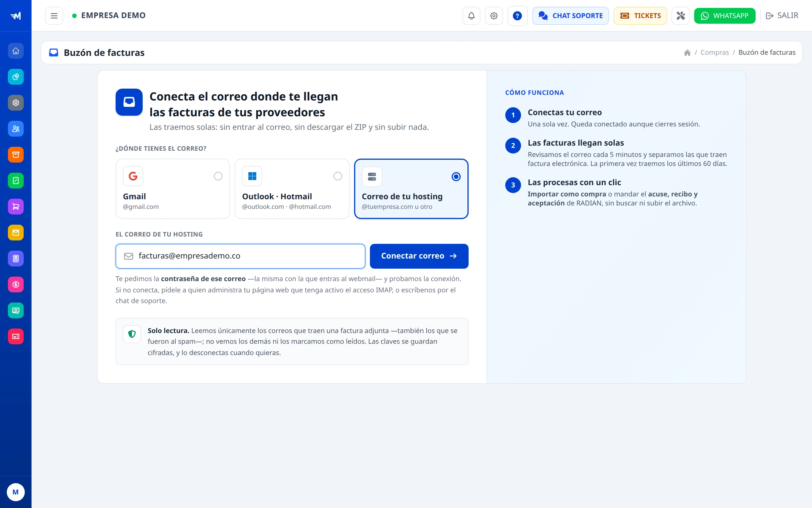812x508 pixels.
Task: Click the 'Conectas tu correo' heading
Action: (x=565, y=113)
